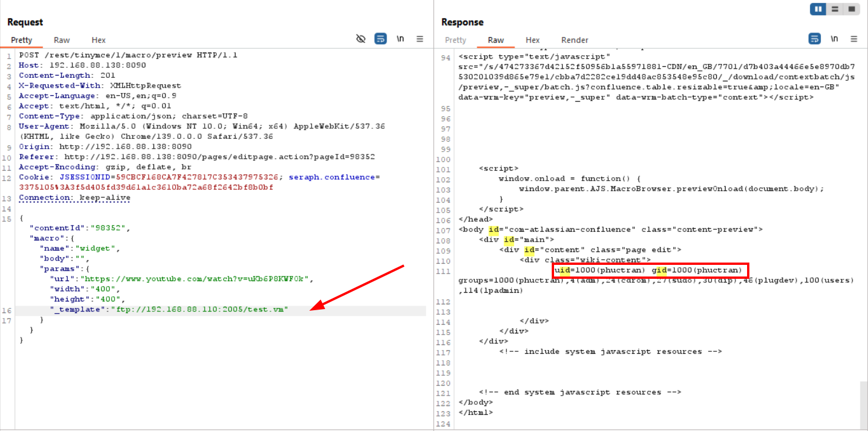Click the "body":"" JSON line
Image resolution: width=868 pixels, height=431 pixels.
pyautogui.click(x=65, y=258)
